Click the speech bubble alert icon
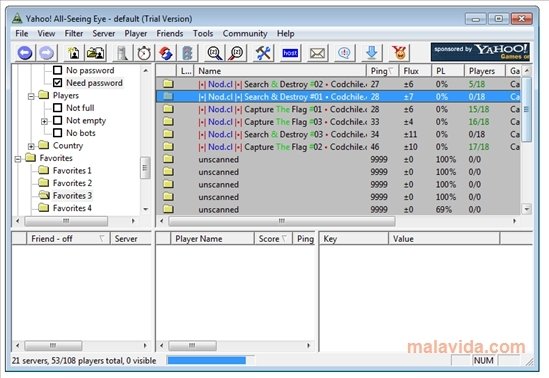549x378 pixels. [x=345, y=53]
